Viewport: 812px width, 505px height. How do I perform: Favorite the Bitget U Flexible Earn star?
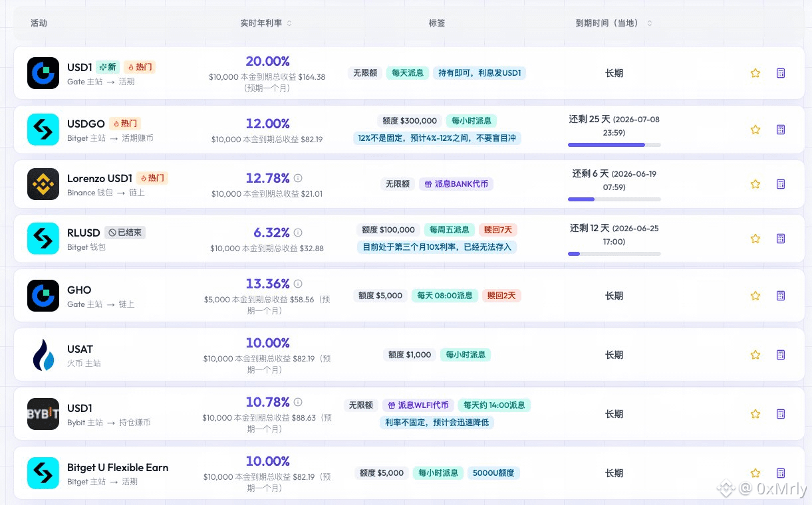pos(755,473)
